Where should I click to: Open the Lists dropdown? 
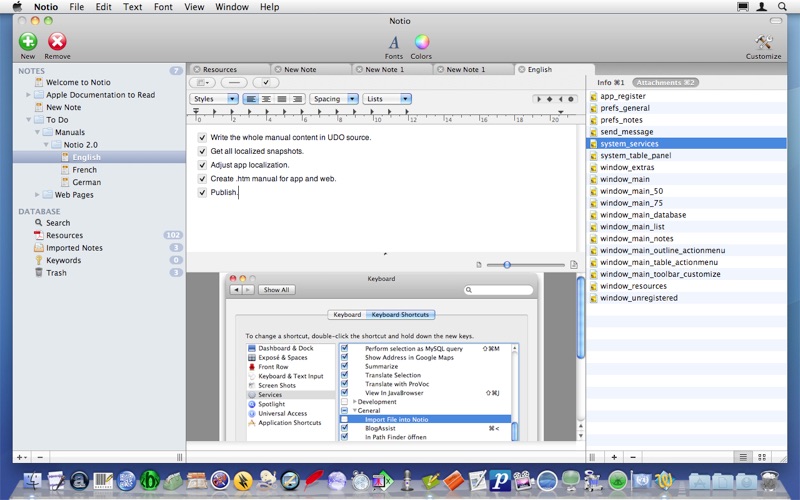click(387, 99)
